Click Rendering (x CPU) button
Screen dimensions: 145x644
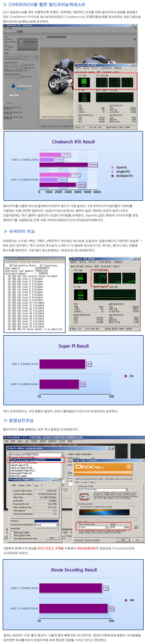14,68
